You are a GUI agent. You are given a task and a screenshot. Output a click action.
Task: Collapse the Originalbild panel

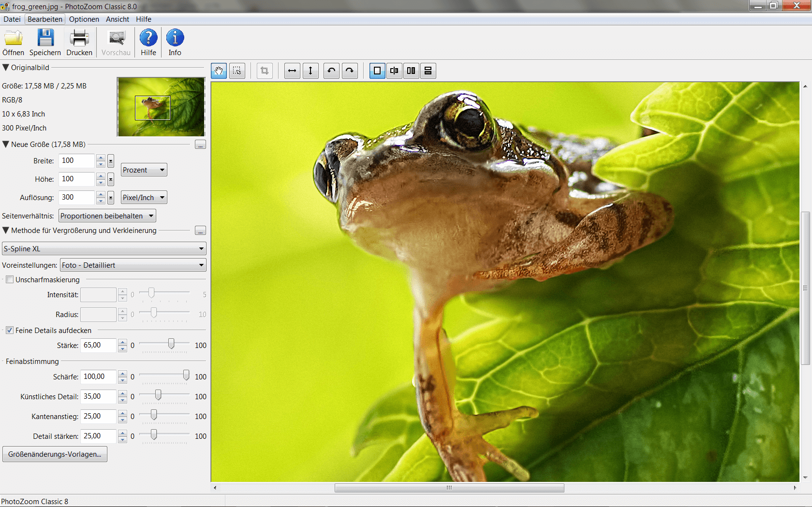click(x=6, y=67)
